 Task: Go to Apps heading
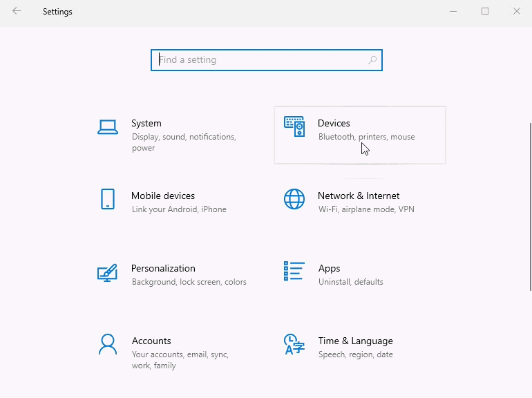(329, 268)
